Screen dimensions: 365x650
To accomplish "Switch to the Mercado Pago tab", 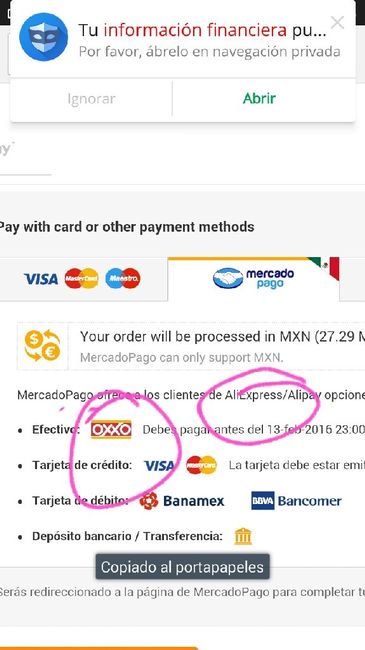I will point(253,279).
